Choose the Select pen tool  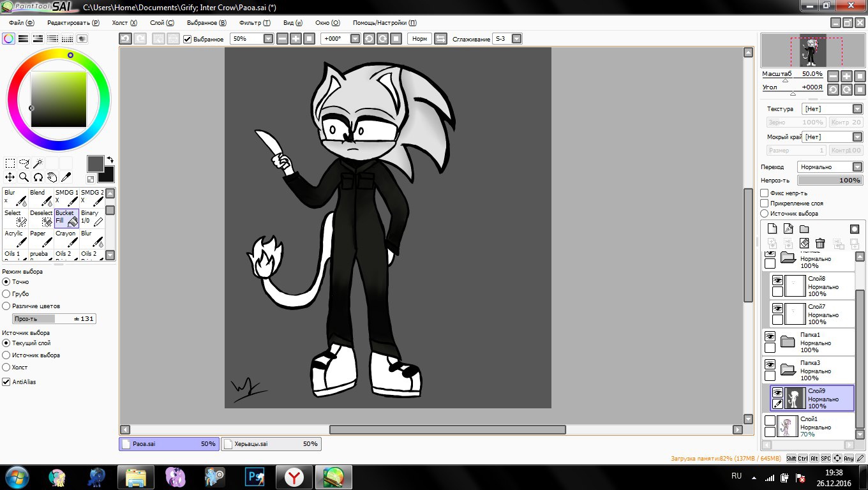click(x=15, y=218)
